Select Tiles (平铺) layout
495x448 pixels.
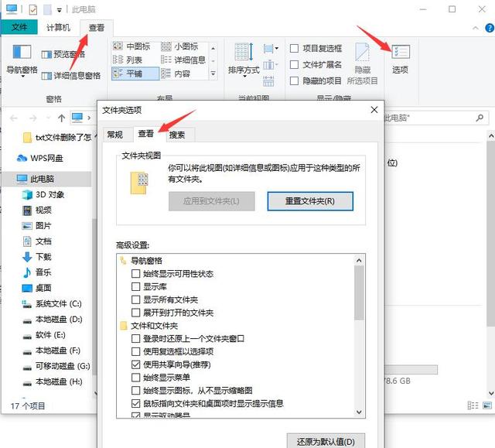(135, 74)
